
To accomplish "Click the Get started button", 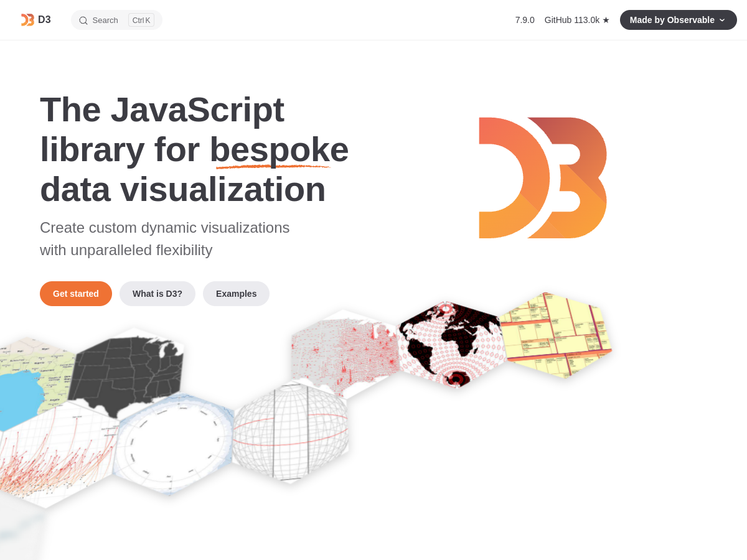I will [x=76, y=294].
